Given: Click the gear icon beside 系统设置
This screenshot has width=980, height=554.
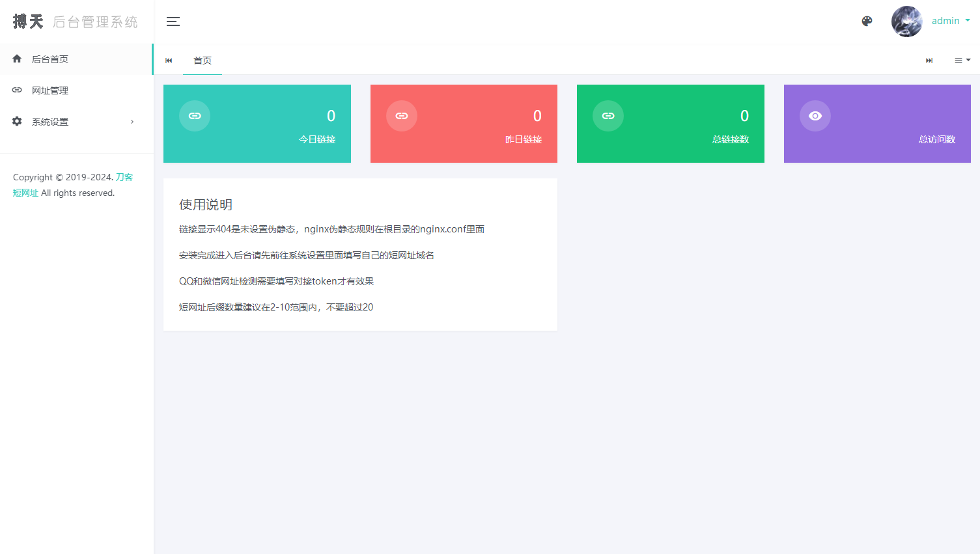Looking at the screenshot, I should 16,121.
